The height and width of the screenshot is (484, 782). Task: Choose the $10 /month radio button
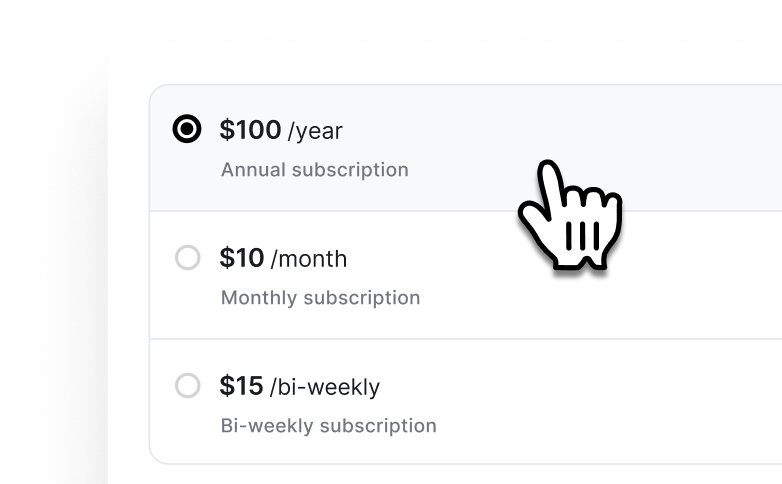pos(187,258)
